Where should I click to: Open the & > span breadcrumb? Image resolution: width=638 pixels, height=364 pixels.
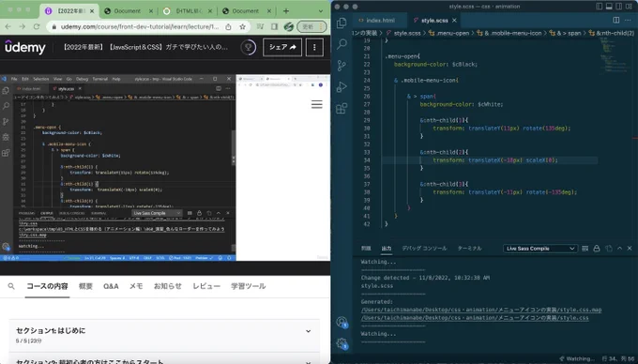coord(565,33)
